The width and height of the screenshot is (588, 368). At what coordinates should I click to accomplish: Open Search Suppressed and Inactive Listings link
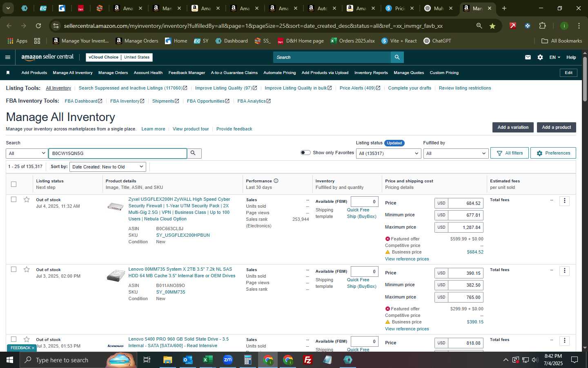pyautogui.click(x=133, y=88)
